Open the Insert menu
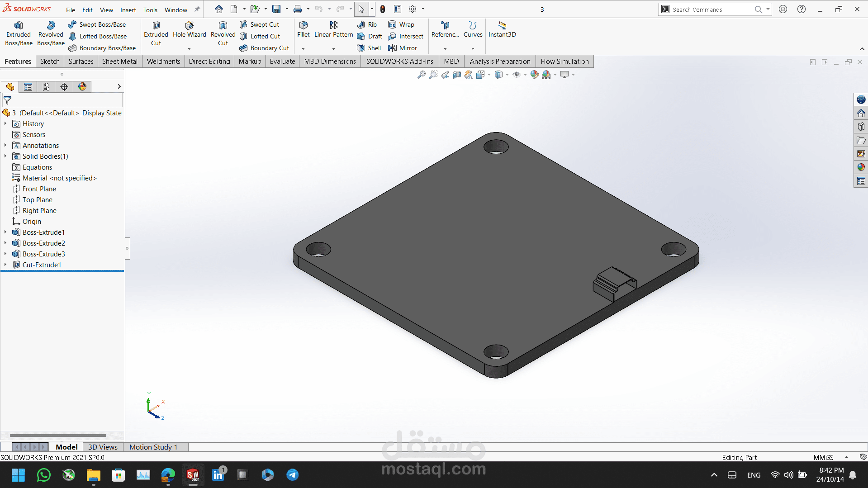This screenshot has height=488, width=868. pyautogui.click(x=128, y=10)
